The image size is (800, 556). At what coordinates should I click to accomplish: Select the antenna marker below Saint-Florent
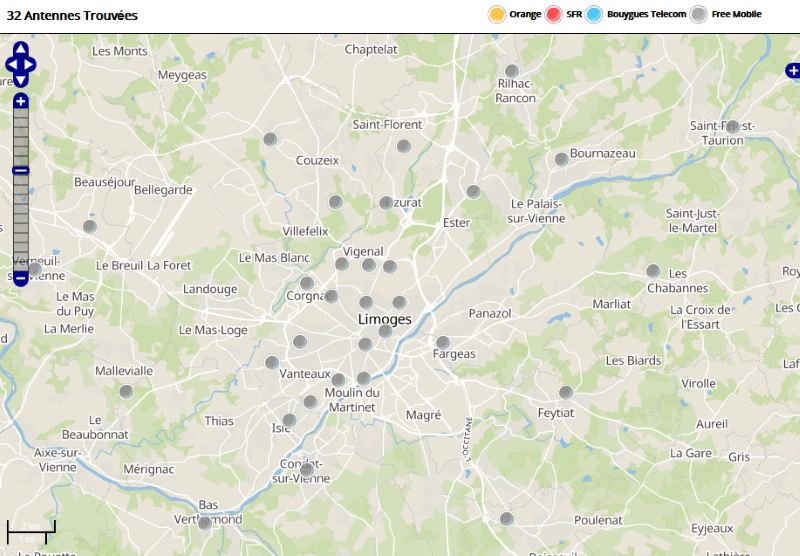(404, 146)
